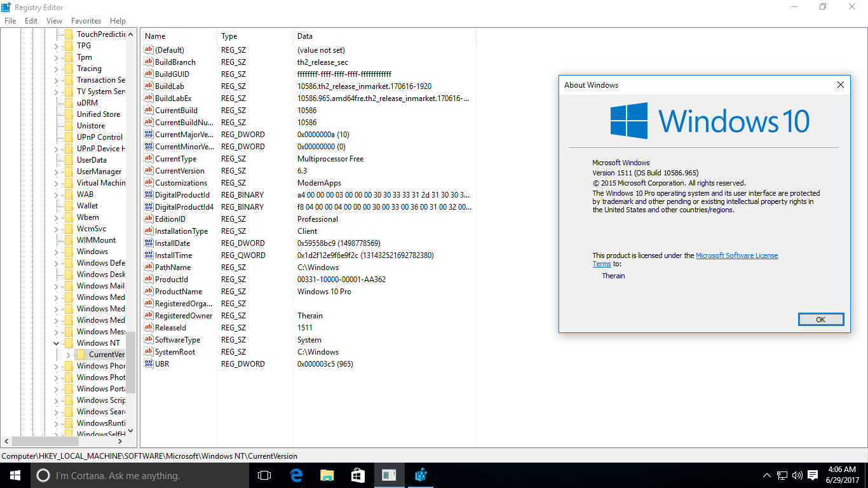The width and height of the screenshot is (868, 488).
Task: Open the Edit menu
Action: coord(31,21)
